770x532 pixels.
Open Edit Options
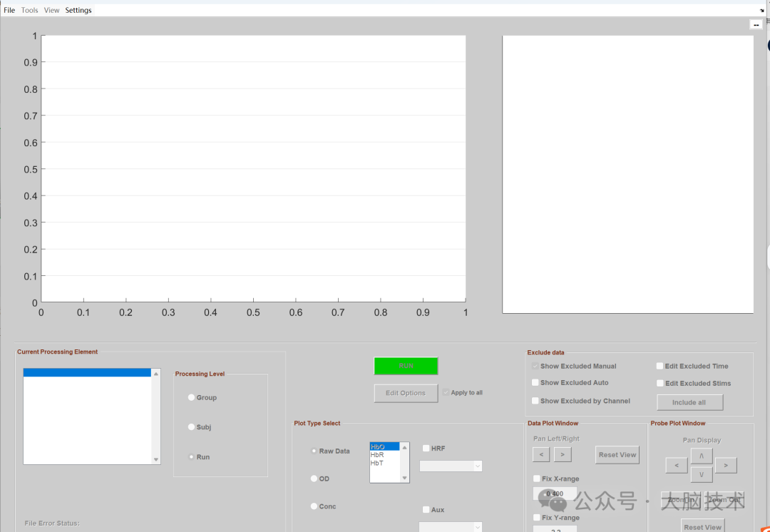(x=406, y=393)
